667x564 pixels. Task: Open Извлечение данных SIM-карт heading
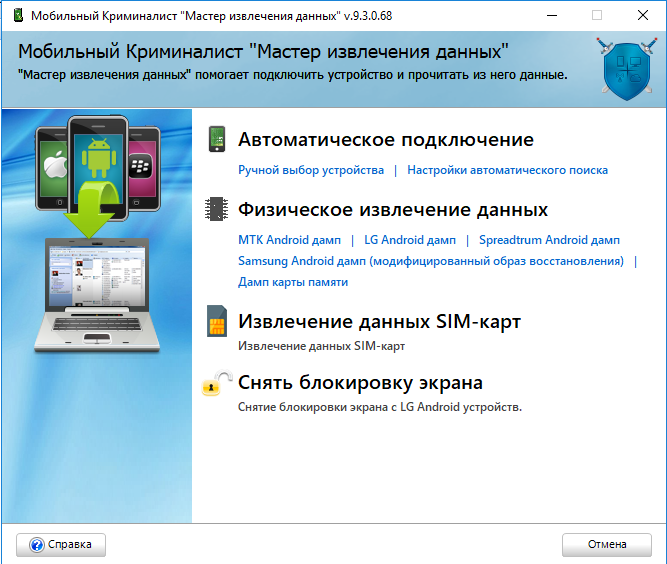pos(379,322)
